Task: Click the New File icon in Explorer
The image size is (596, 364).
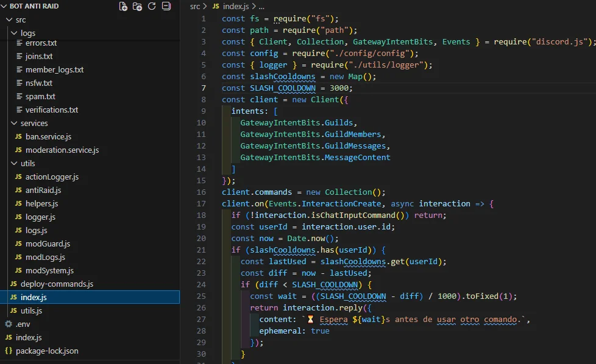Action: coord(124,7)
